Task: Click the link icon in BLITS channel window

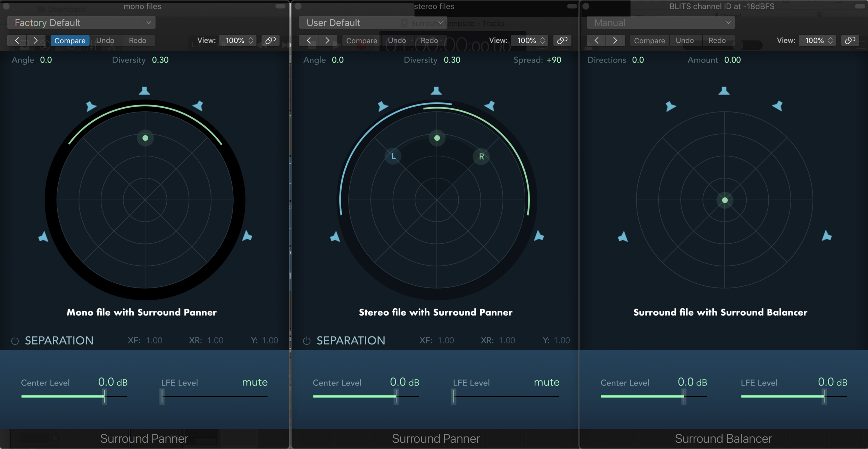Action: point(850,40)
